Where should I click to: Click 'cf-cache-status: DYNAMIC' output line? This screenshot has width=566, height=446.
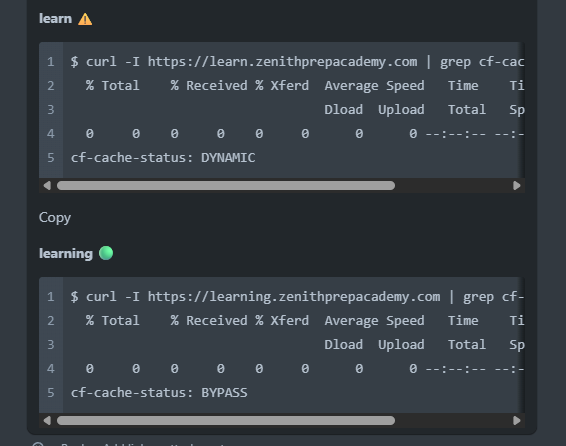tap(163, 158)
